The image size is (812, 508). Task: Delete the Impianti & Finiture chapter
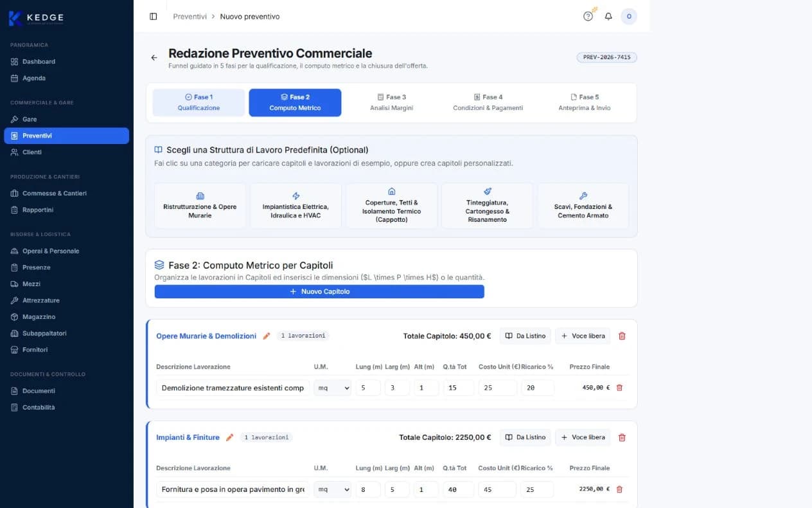[622, 437]
